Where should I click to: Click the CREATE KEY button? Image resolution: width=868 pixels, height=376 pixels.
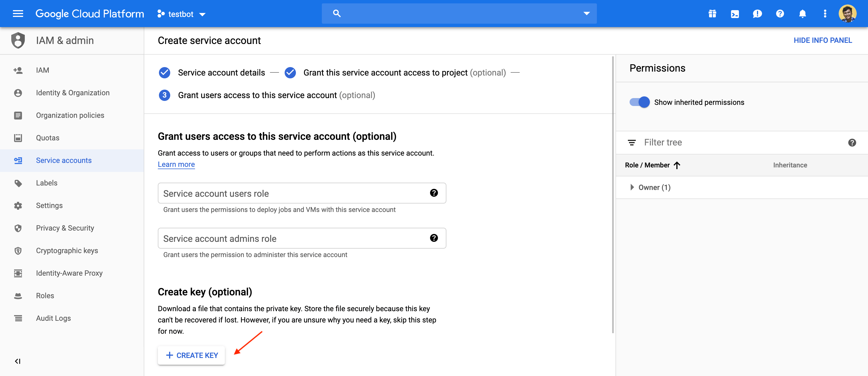191,355
